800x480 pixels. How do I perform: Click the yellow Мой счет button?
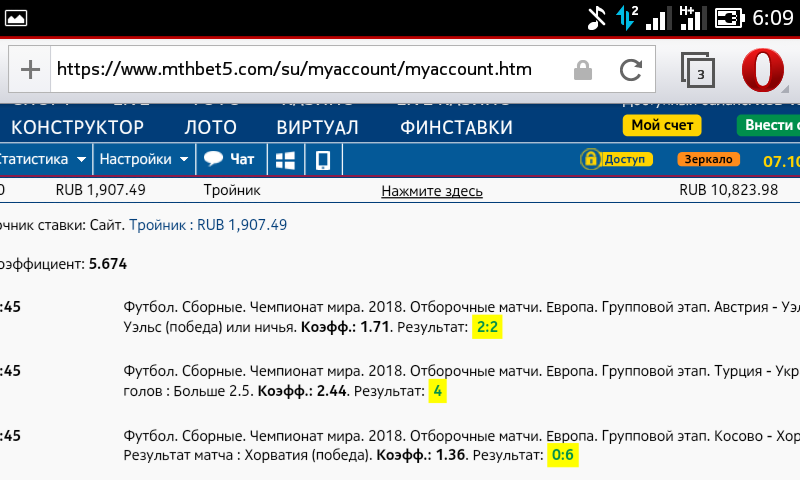(x=662, y=126)
